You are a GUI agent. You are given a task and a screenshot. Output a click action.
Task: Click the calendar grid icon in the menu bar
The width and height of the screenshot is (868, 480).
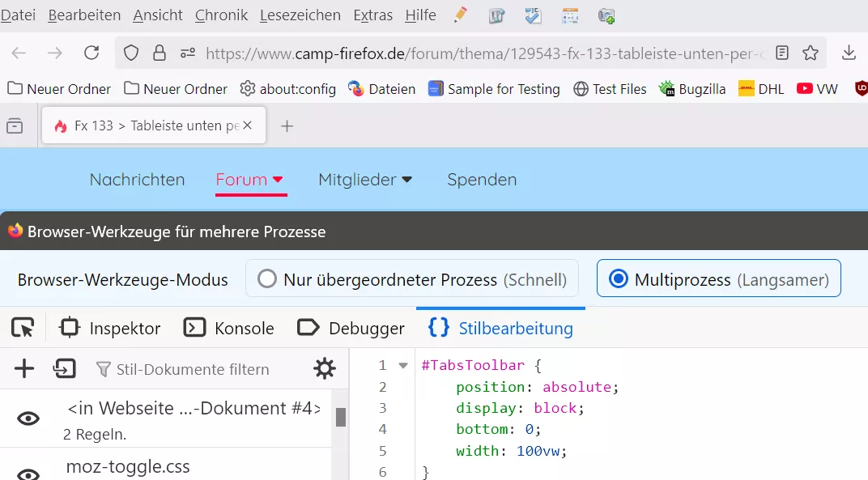coord(570,15)
